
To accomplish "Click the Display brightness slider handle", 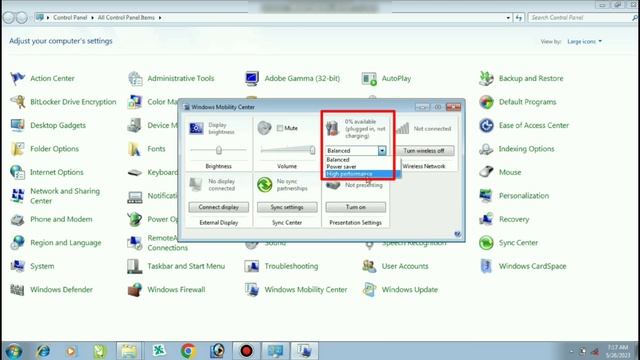I will tap(219, 150).
